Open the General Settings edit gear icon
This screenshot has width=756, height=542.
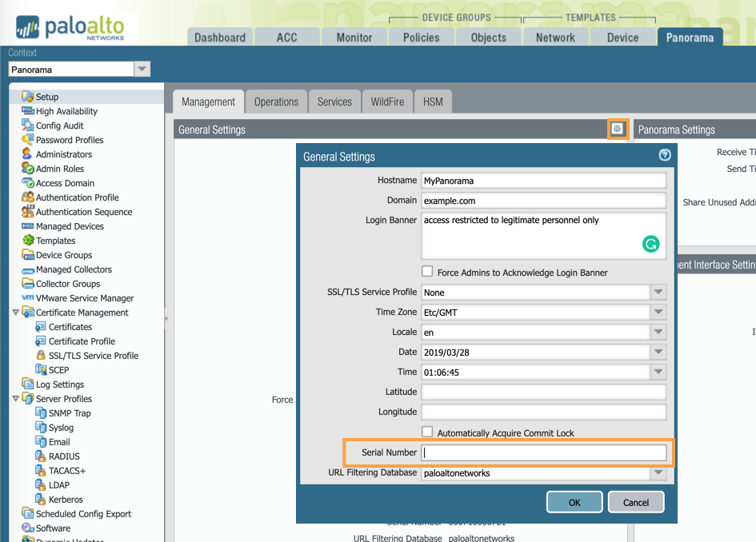(618, 128)
